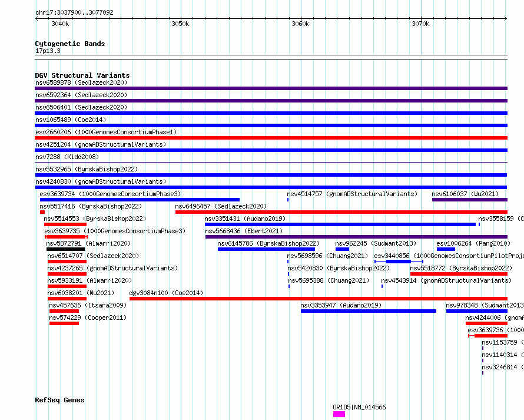Image resolution: width=524 pixels, height=420 pixels.
Task: Open nsv5532965 (ByrskaBishop2022) variant
Action: pyautogui.click(x=87, y=169)
